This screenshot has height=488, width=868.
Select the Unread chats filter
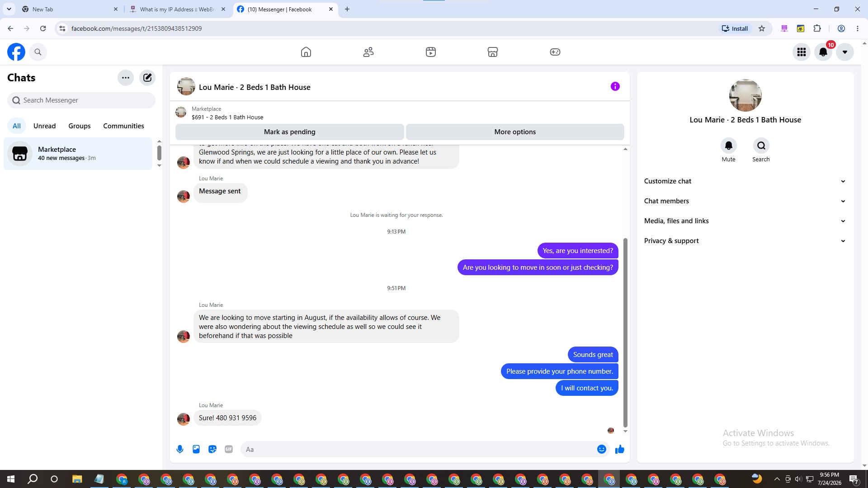[44, 126]
